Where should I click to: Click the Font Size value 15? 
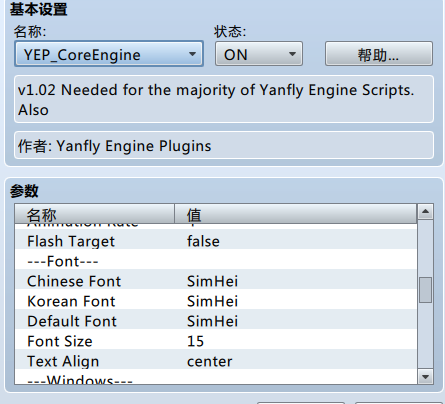tap(195, 341)
